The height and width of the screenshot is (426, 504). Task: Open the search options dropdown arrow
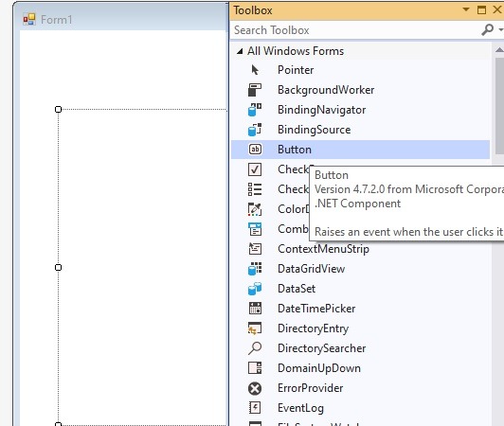coord(500,30)
